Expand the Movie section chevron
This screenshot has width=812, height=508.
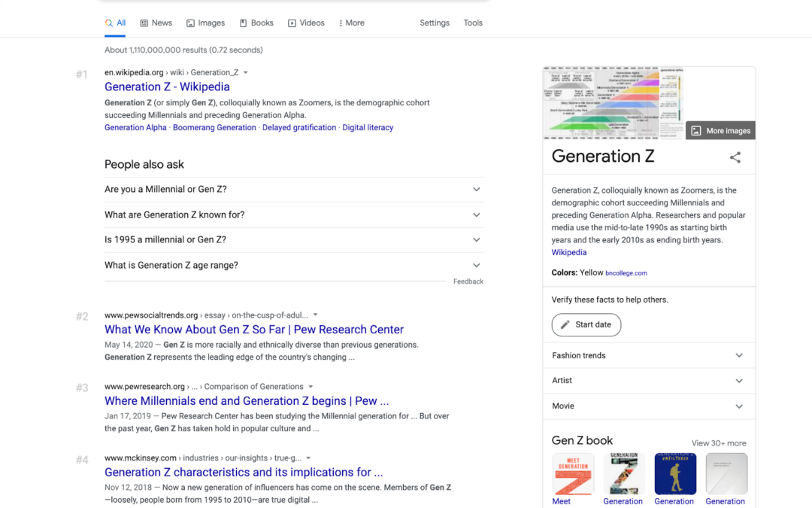(x=738, y=406)
